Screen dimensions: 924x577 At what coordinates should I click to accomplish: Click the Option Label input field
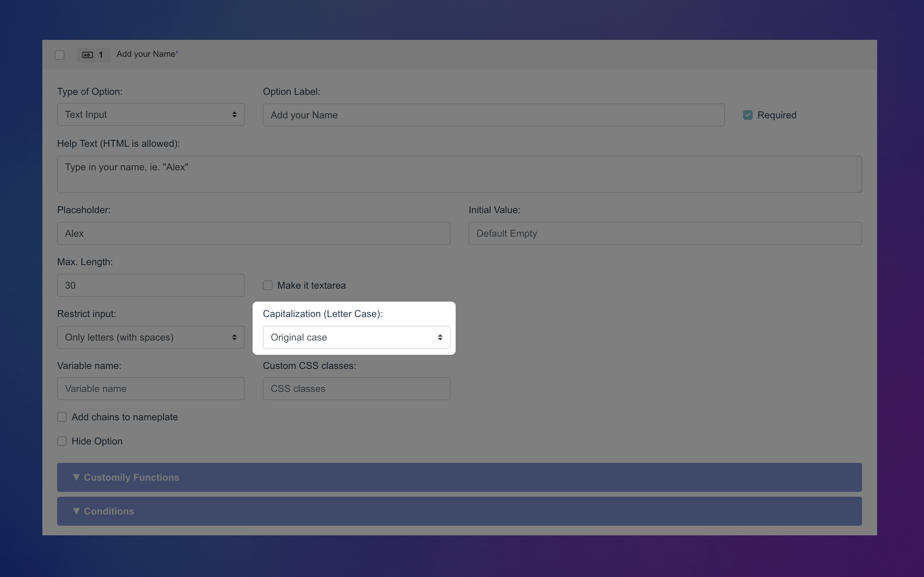click(x=493, y=115)
